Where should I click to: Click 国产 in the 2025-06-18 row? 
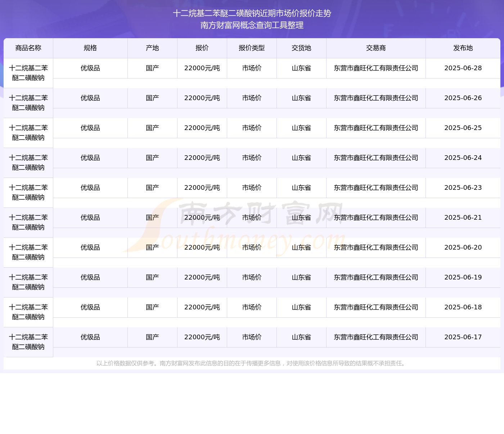tap(152, 307)
